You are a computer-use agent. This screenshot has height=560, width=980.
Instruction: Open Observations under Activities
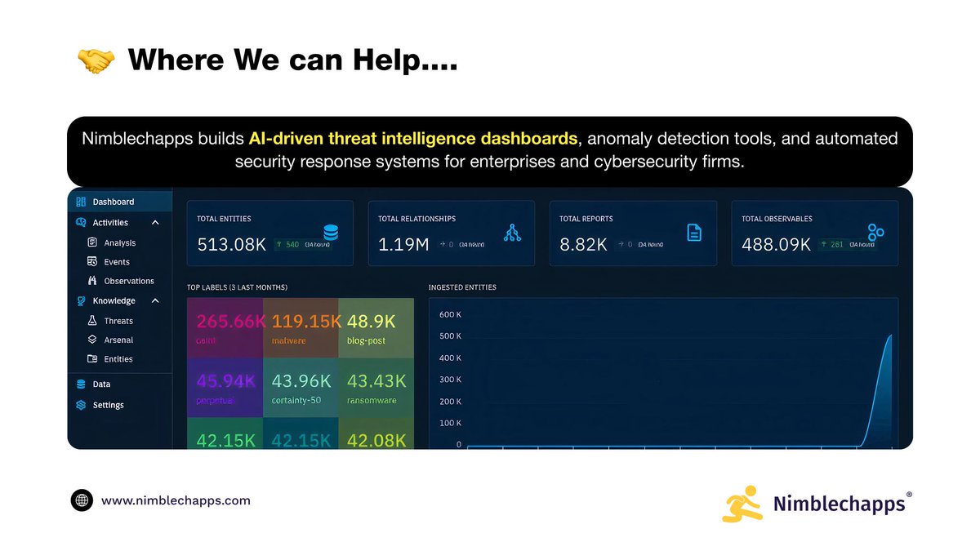click(129, 281)
